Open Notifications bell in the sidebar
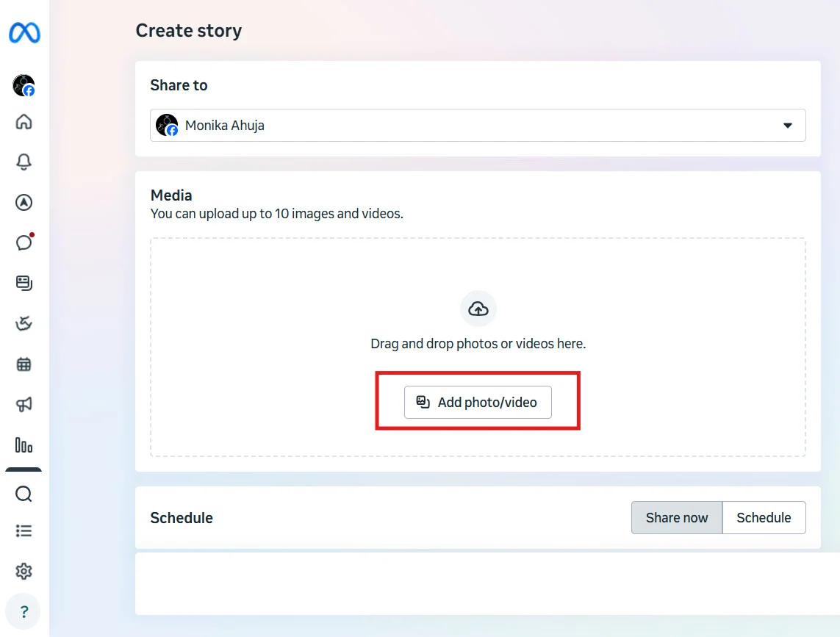Screen dimensions: 840x637 click(24, 162)
